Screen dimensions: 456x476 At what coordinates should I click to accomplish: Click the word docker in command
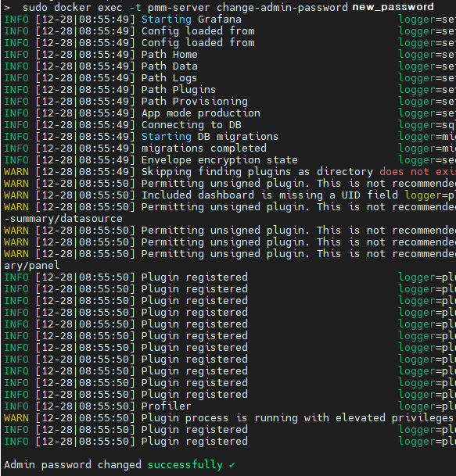click(73, 7)
